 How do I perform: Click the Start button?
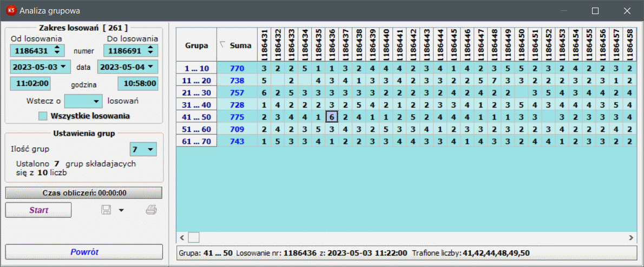click(x=38, y=210)
